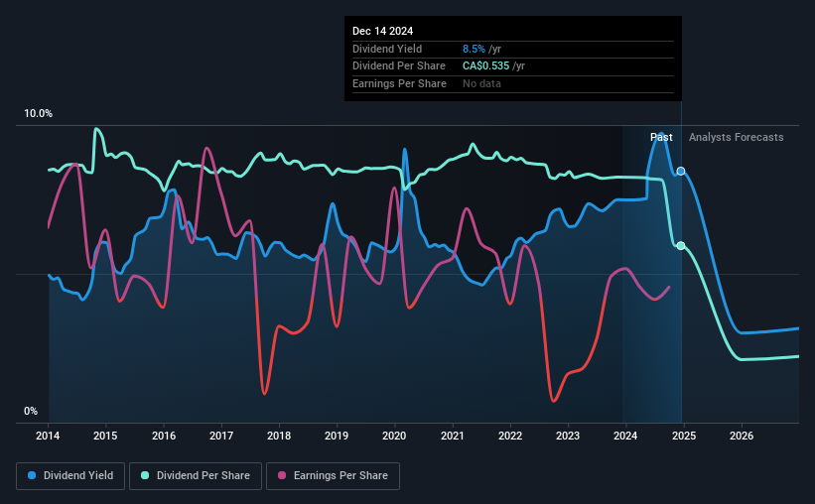The height and width of the screenshot is (504, 815).
Task: Click the 2025 x-axis label
Action: click(x=684, y=436)
